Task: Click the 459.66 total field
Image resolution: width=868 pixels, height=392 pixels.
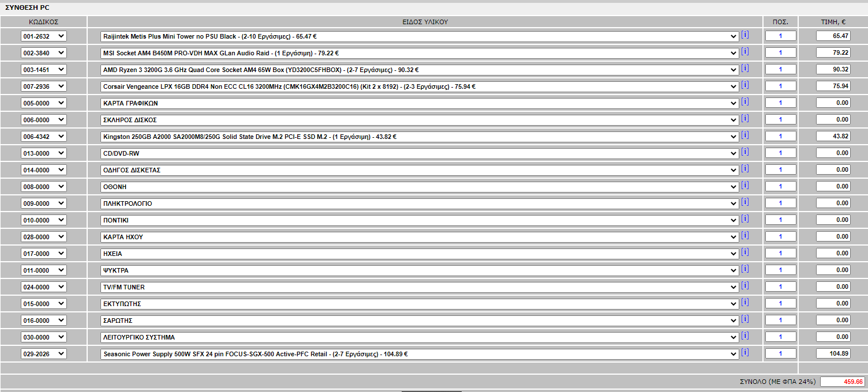Action: [843, 382]
